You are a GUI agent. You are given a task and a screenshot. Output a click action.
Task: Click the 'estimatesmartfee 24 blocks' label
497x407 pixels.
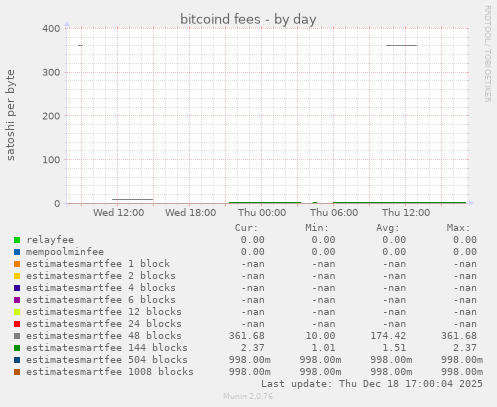[104, 324]
